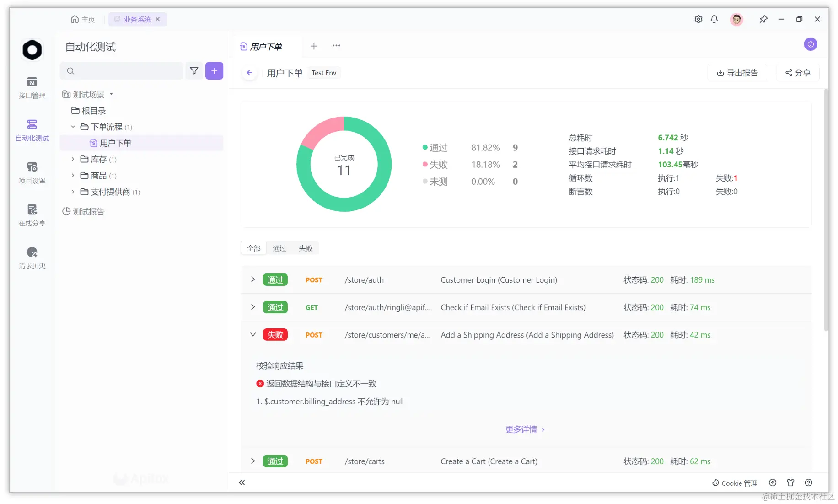Open 项目设置 in the left sidebar
Image resolution: width=838 pixels, height=504 pixels.
(x=32, y=173)
